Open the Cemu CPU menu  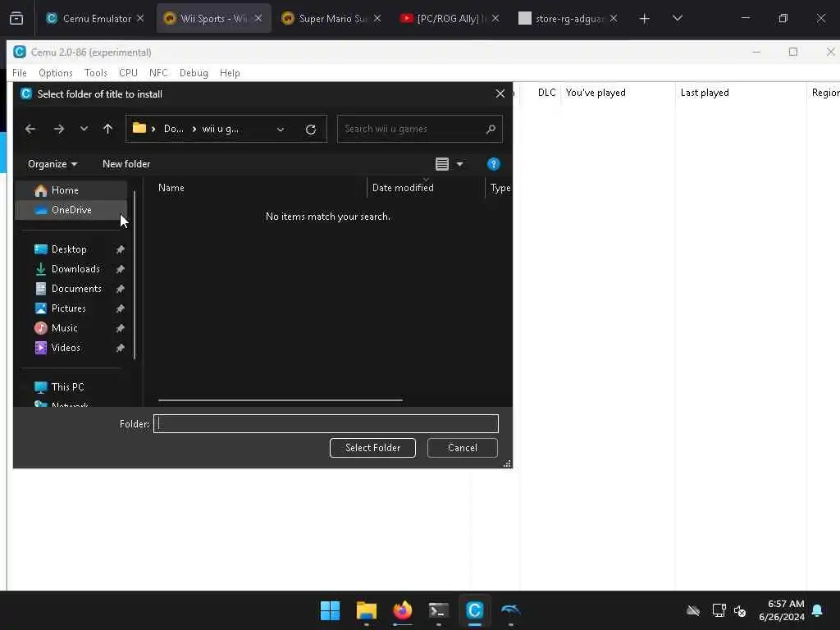(128, 73)
